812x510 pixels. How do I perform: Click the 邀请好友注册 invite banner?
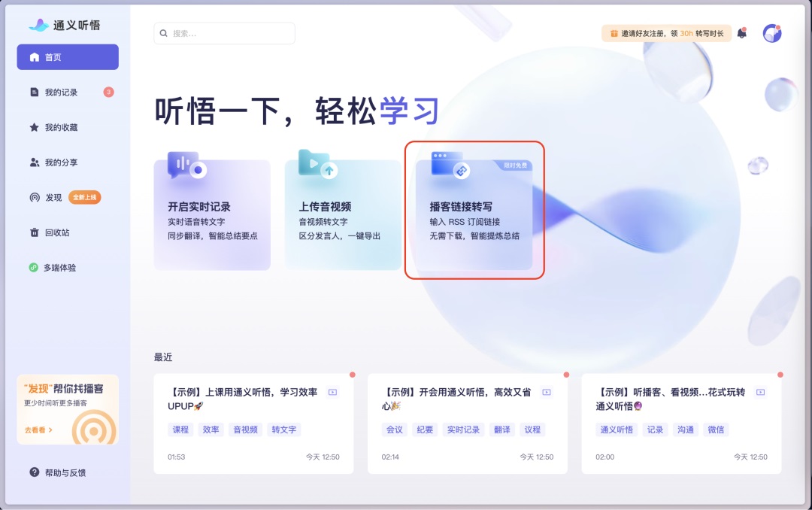[666, 33]
